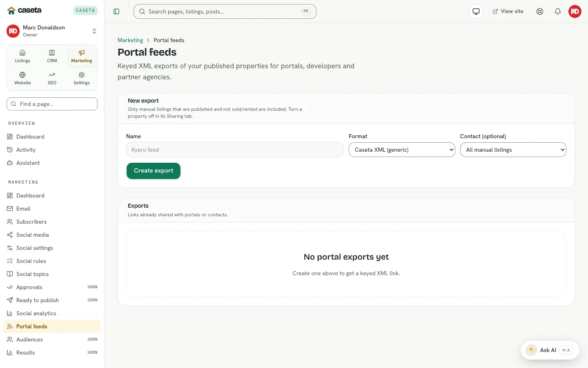Open the SEO section
This screenshot has height=368, width=588.
(52, 78)
